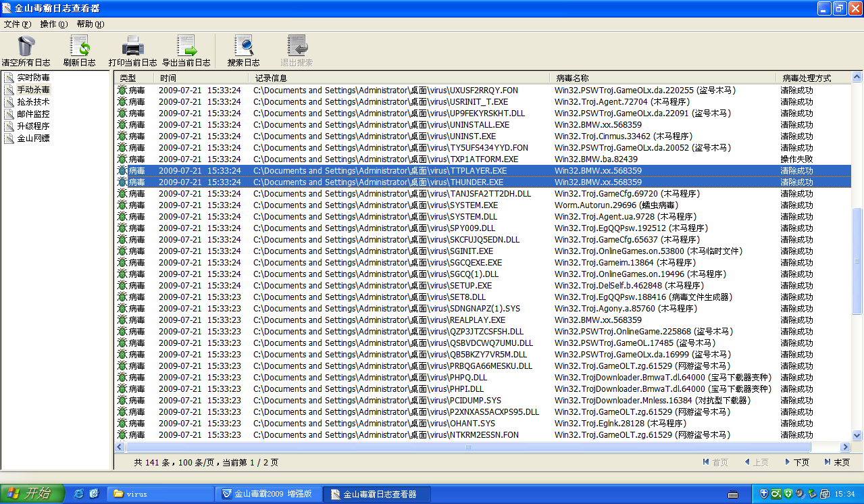The height and width of the screenshot is (504, 864).
Task: Click bug icon beside PCIDUMP.SYS row
Action: pyautogui.click(x=122, y=401)
